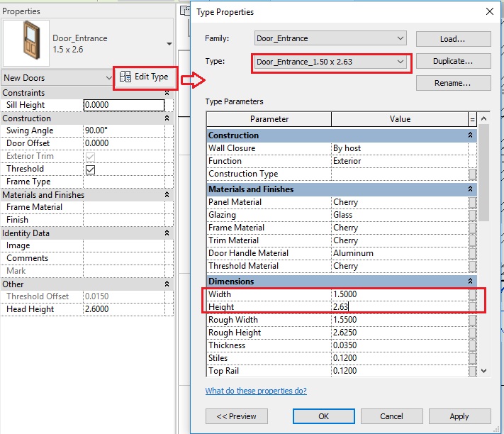Toggle the Threshold checkbox
The image size is (504, 434).
[x=90, y=169]
